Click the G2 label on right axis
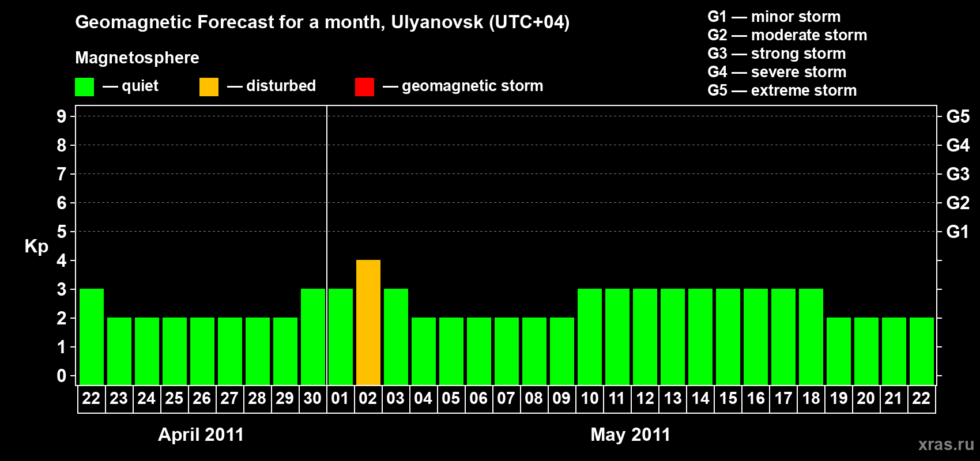Screen dimensions: 980x461 (x=958, y=203)
